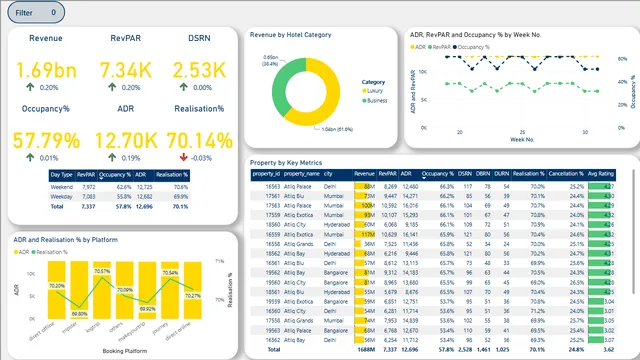Image resolution: width=640 pixels, height=360 pixels.
Task: Sort property table by DSRN header
Action: (464, 174)
